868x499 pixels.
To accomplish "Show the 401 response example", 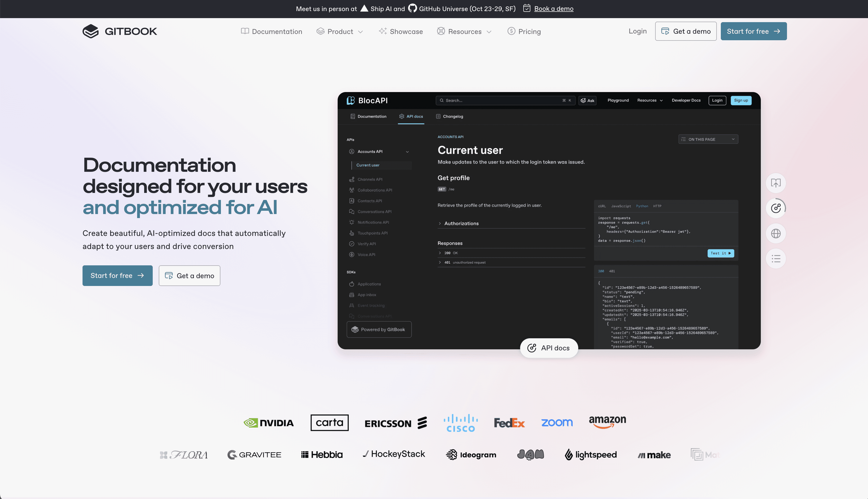I will 612,271.
